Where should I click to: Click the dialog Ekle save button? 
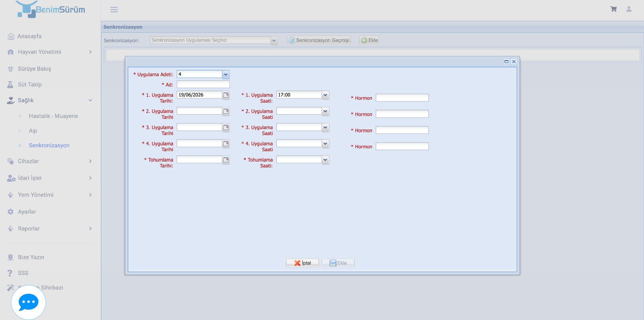(338, 263)
